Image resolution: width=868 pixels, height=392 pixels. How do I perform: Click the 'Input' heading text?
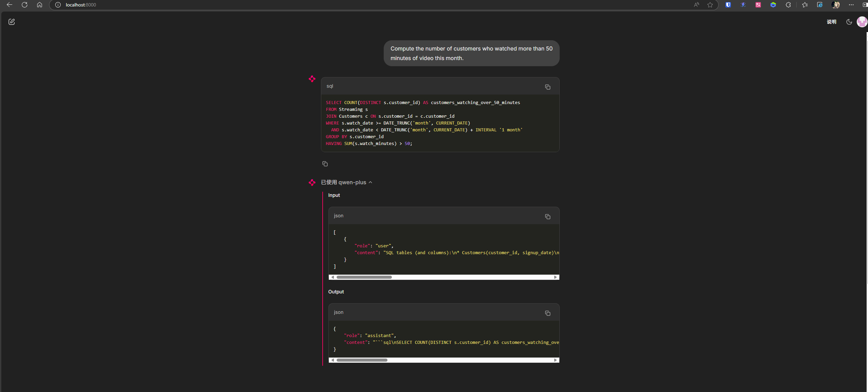pos(334,195)
